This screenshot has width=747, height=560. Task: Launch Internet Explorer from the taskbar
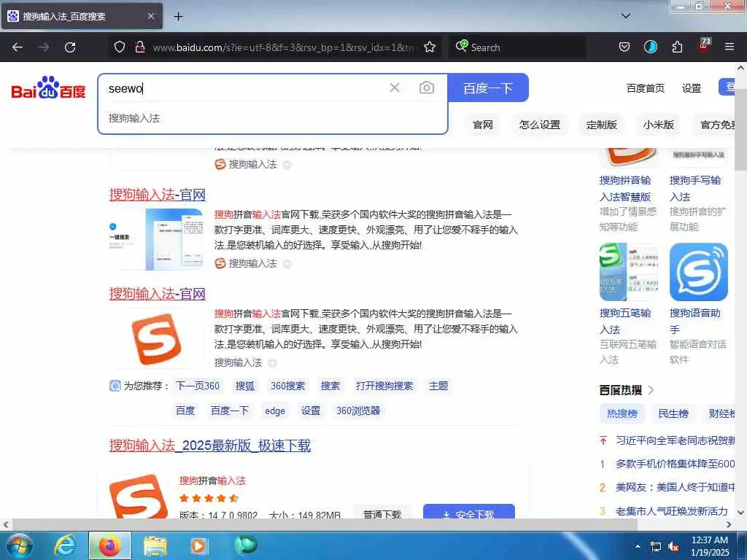pyautogui.click(x=65, y=545)
